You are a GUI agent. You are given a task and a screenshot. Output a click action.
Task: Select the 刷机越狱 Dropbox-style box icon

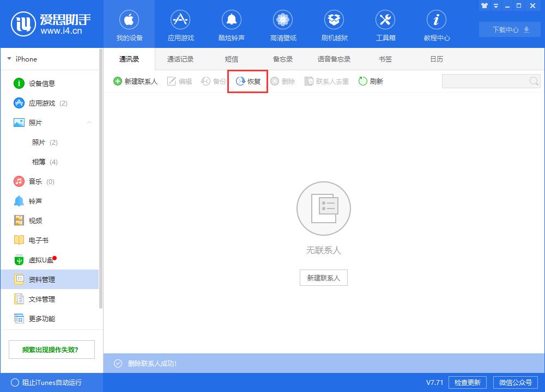(334, 20)
